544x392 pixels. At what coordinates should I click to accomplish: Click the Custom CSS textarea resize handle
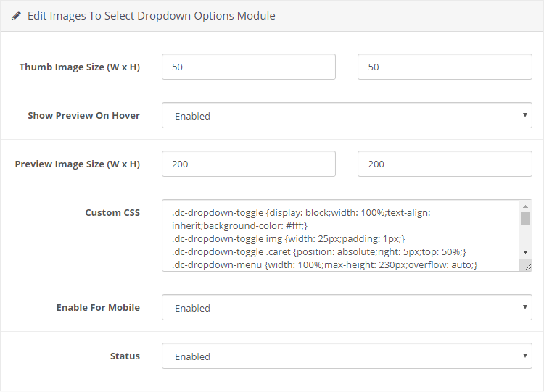point(527,266)
